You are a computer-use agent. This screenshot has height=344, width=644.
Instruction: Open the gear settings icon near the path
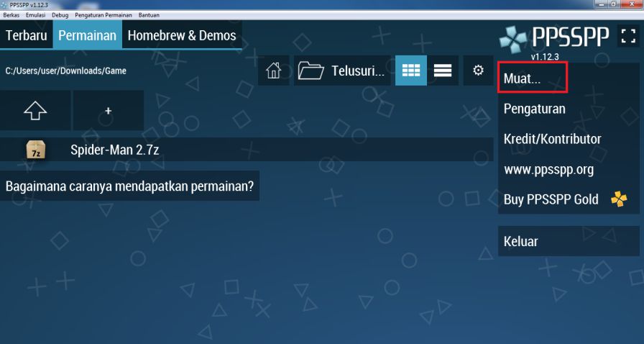point(478,71)
